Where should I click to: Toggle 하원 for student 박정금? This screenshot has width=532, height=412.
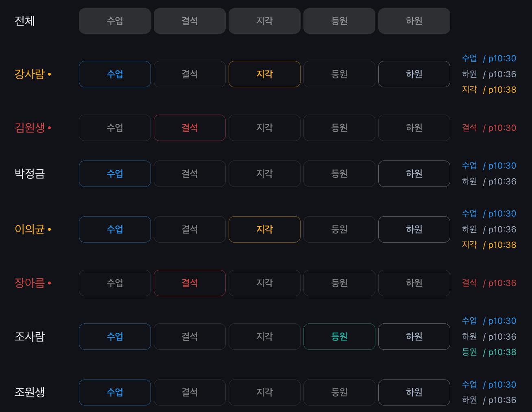tap(414, 173)
